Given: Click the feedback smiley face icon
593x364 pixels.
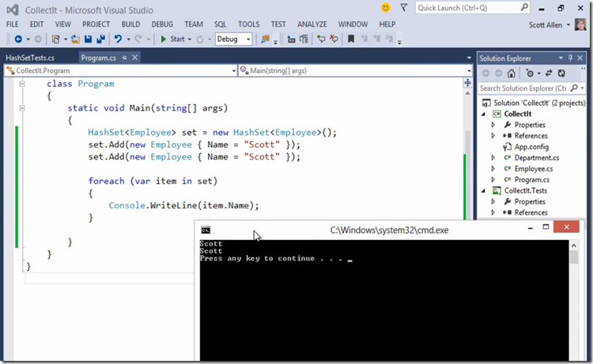Looking at the screenshot, I should pyautogui.click(x=385, y=8).
